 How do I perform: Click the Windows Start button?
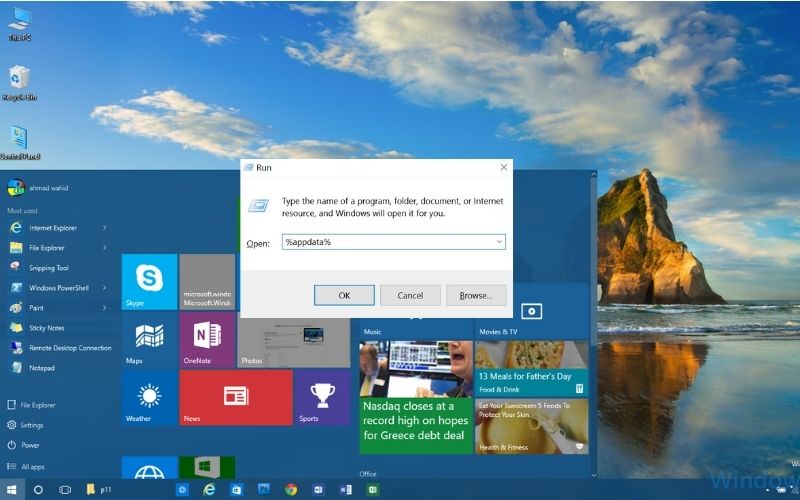click(11, 490)
